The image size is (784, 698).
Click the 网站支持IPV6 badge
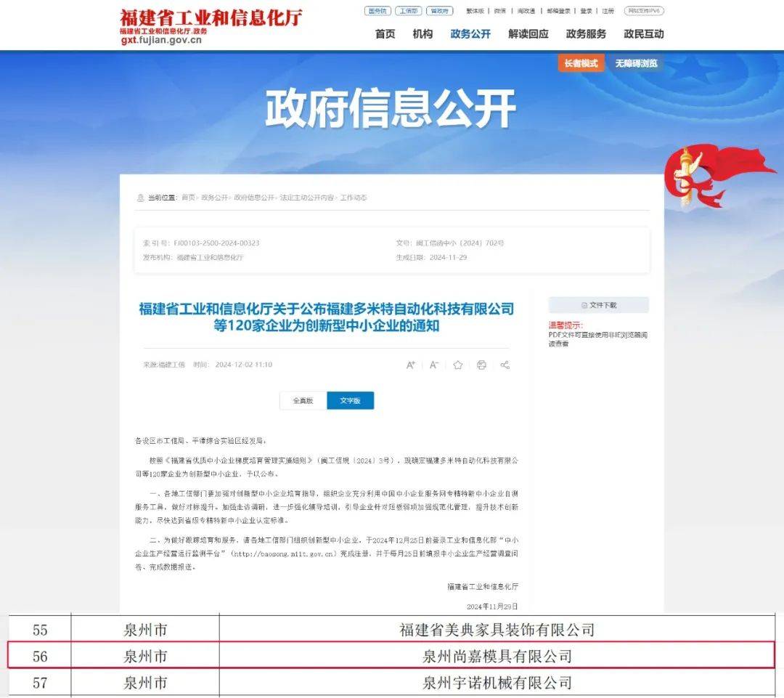click(x=644, y=11)
